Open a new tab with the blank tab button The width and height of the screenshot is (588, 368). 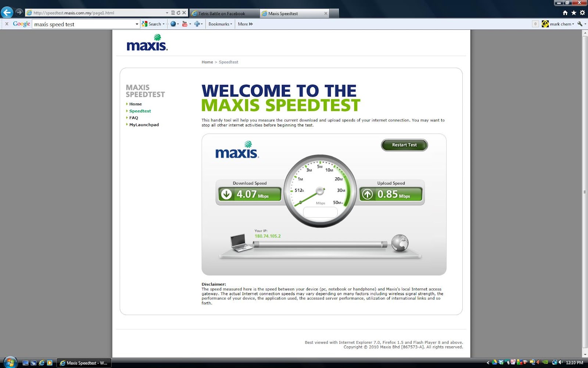tap(334, 13)
